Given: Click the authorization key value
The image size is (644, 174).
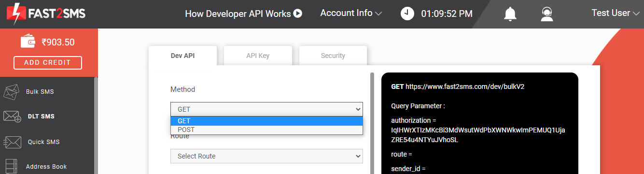Looking at the screenshot, I should (x=478, y=135).
